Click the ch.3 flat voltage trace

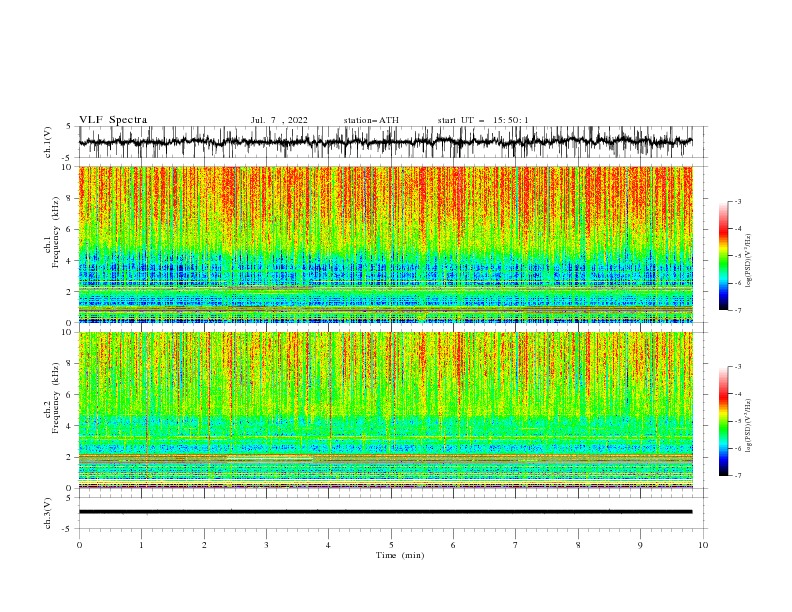pyautogui.click(x=385, y=512)
